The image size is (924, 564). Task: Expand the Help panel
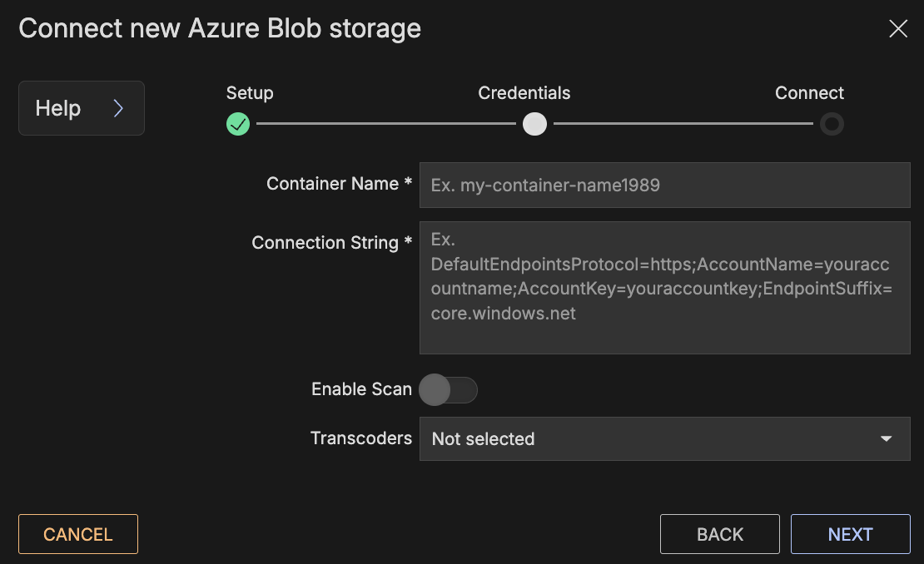pyautogui.click(x=81, y=108)
